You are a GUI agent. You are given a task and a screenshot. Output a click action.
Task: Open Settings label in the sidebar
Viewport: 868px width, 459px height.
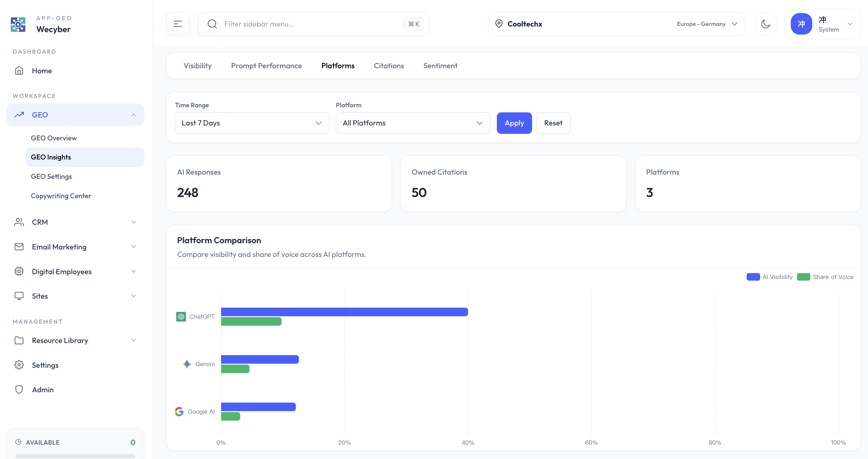point(45,365)
